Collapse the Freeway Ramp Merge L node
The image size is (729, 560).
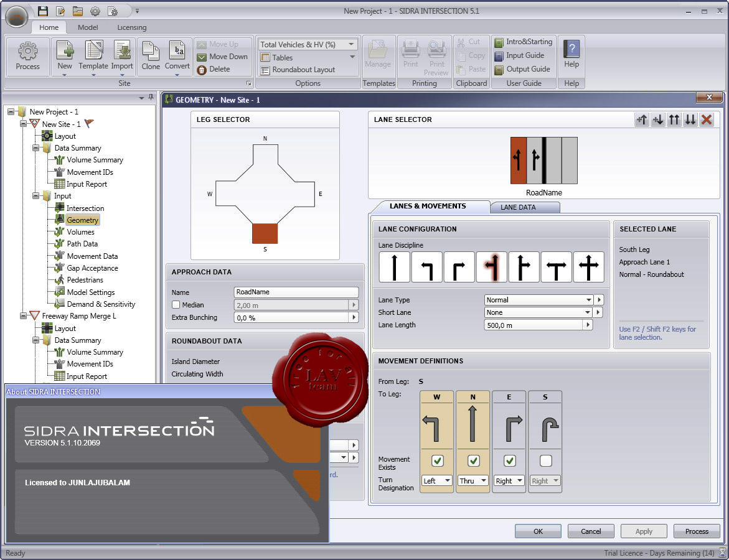[x=23, y=316]
